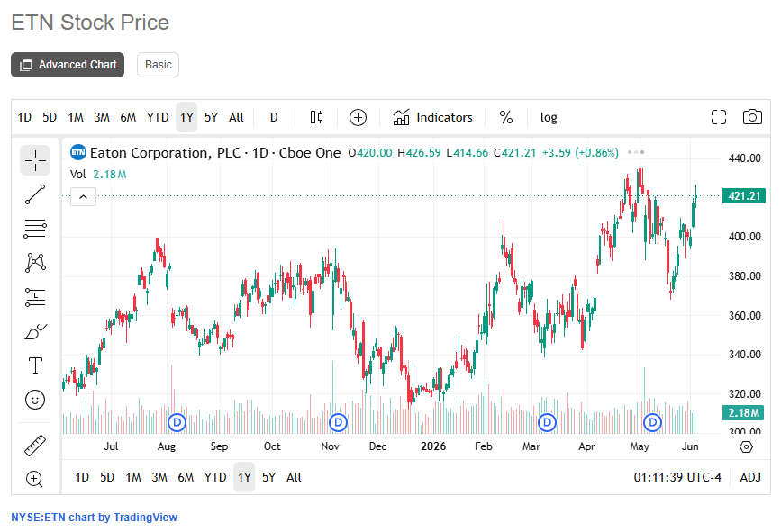Enter fullscreen chart mode
Screen dimensions: 781x532
point(718,117)
